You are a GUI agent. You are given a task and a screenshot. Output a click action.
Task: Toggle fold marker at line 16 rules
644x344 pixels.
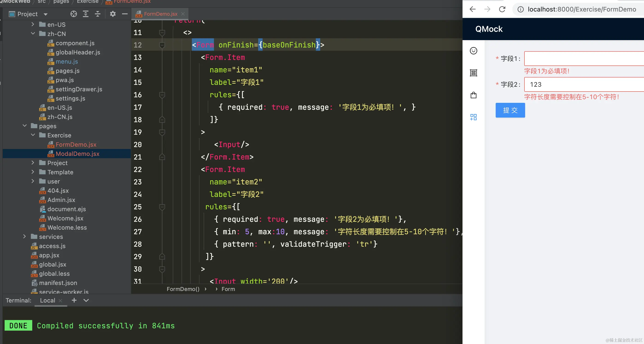click(162, 95)
